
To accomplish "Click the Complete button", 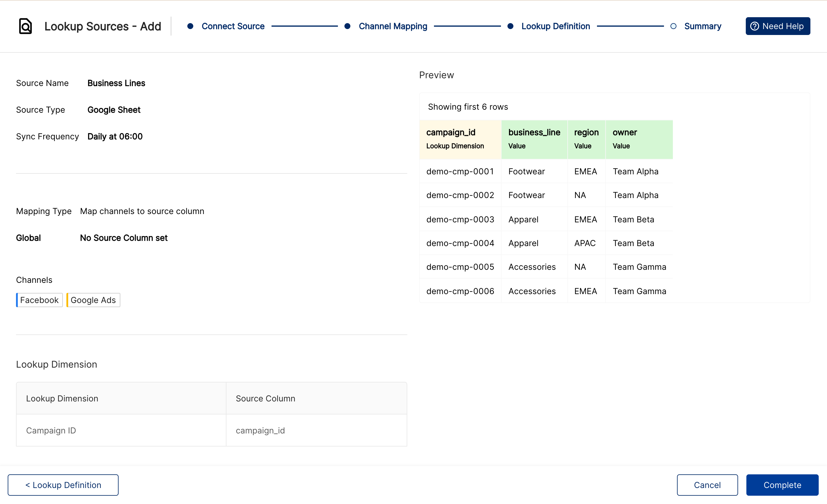I will [x=782, y=485].
